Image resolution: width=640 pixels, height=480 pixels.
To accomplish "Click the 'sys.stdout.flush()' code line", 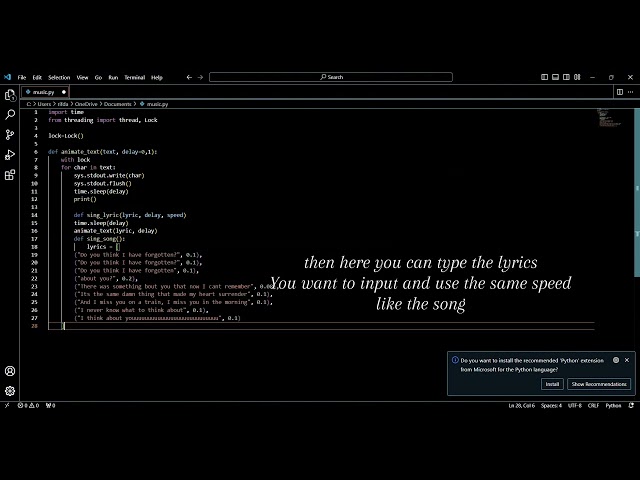I will coord(102,184).
